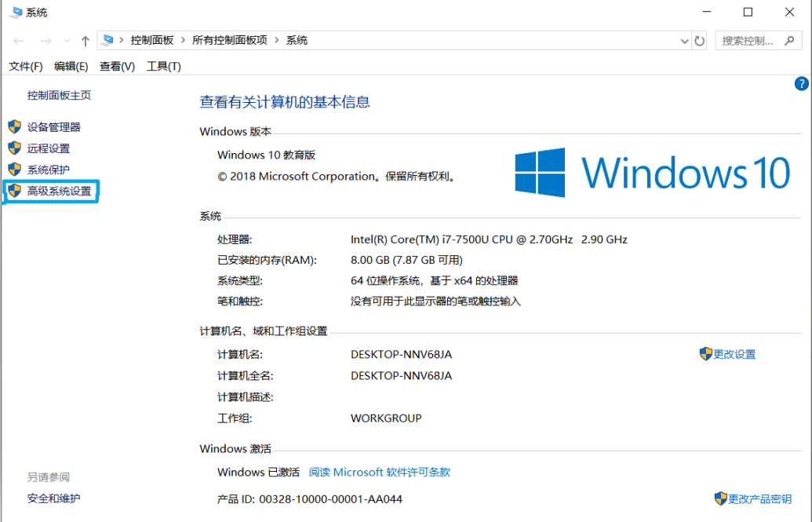Open the 查看(V) menu
Image resolution: width=812 pixels, height=522 pixels.
click(117, 67)
